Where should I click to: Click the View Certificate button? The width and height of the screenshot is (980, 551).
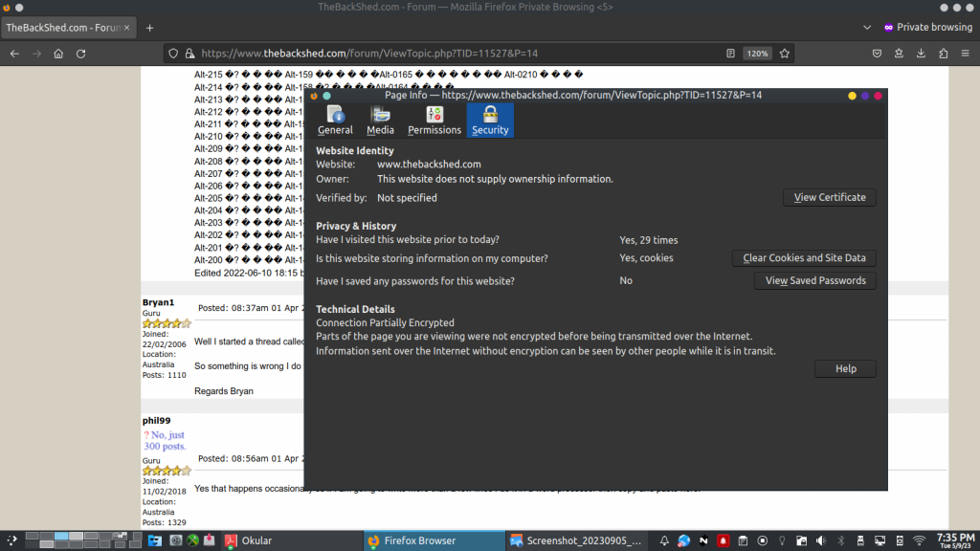click(830, 197)
